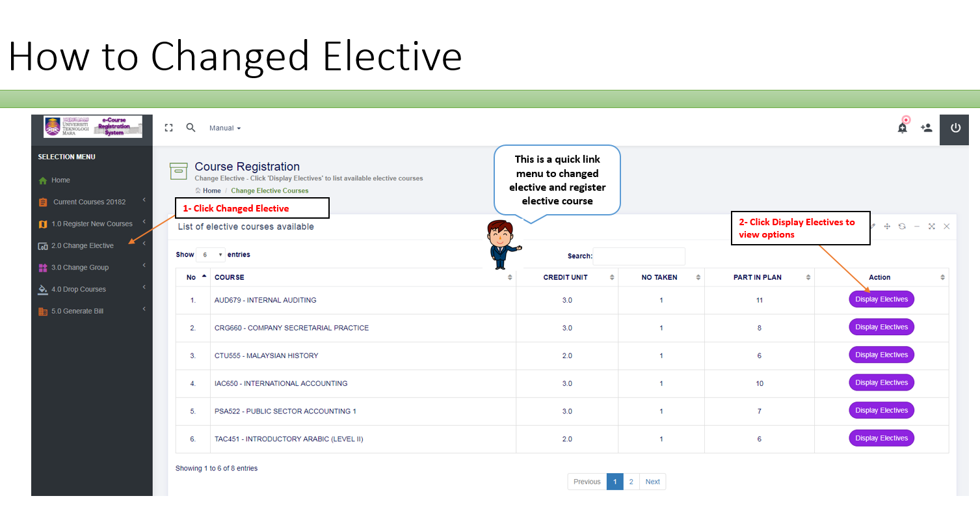
Task: Click the Generate Bill building icon
Action: tap(43, 311)
